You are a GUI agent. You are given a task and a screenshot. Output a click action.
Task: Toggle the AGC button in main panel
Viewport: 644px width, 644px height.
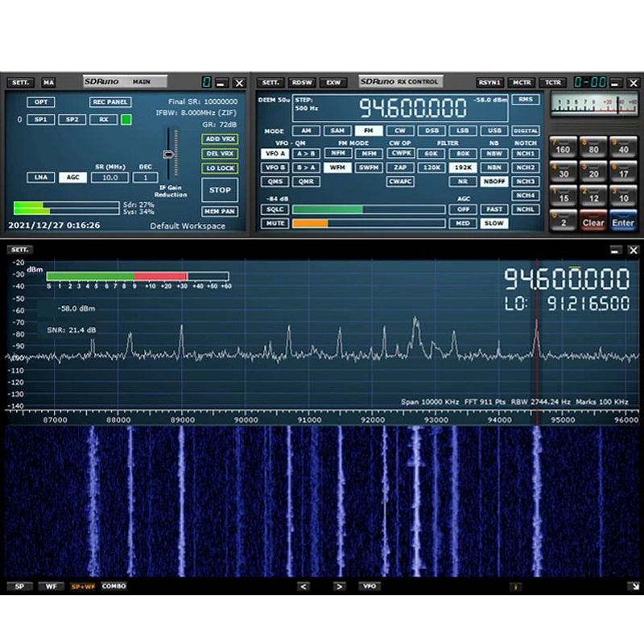[72, 177]
